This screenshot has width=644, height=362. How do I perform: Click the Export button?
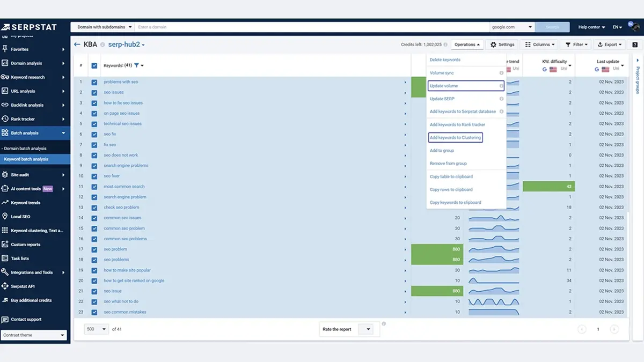[609, 45]
